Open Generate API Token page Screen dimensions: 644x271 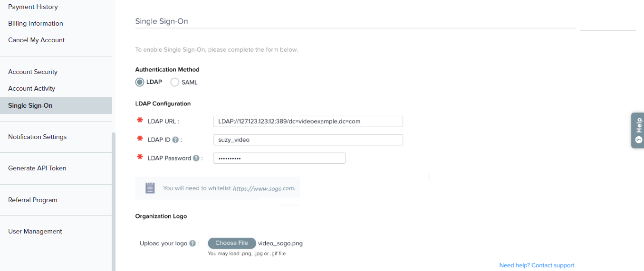[x=37, y=168]
